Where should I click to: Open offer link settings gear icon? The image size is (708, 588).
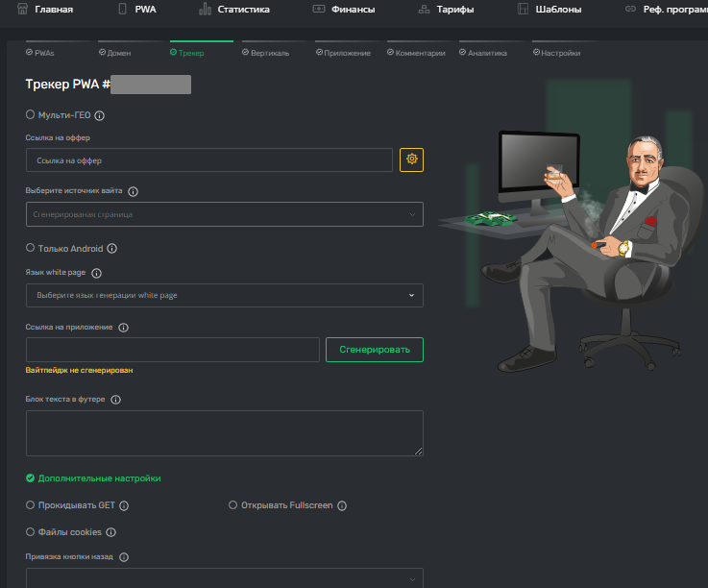pos(411,159)
